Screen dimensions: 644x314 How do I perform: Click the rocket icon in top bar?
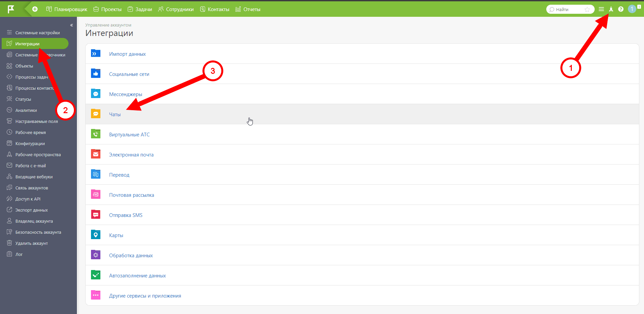point(611,9)
